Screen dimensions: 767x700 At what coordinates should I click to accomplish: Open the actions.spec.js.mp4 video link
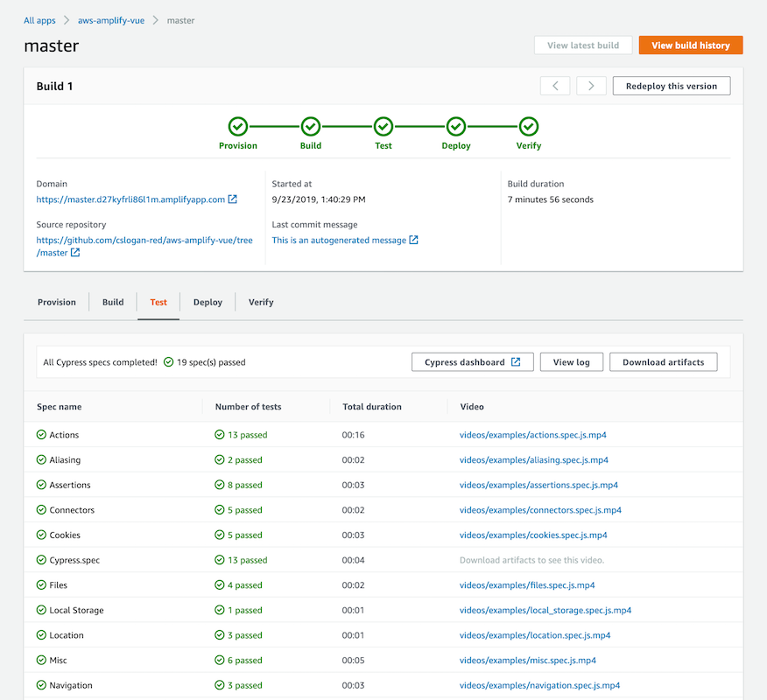click(x=532, y=435)
